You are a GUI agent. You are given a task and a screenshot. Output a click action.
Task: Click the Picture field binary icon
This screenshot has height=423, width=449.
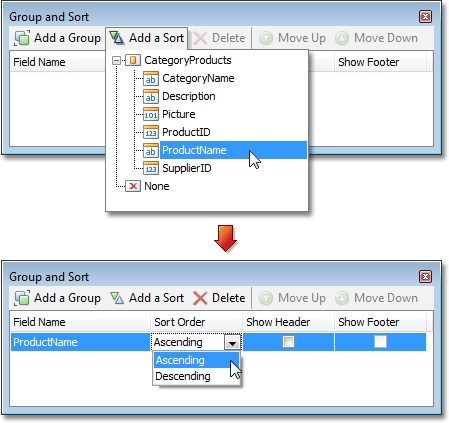point(151,114)
